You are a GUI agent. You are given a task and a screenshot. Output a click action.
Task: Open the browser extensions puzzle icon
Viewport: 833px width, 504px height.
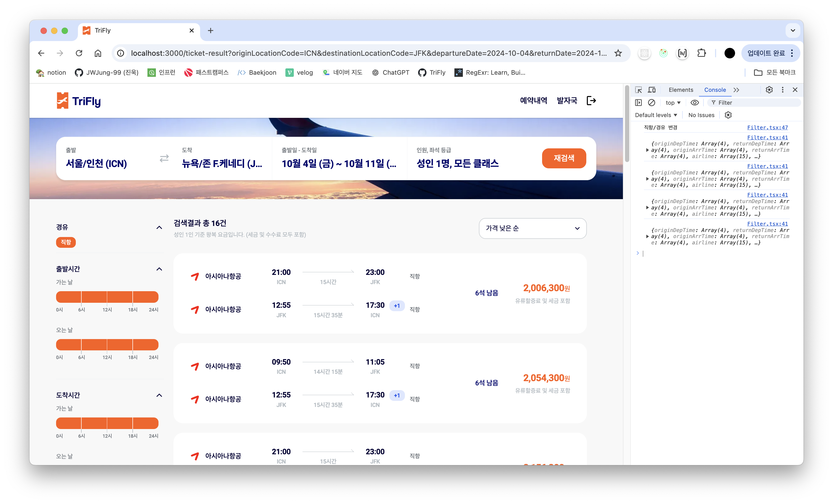(701, 53)
